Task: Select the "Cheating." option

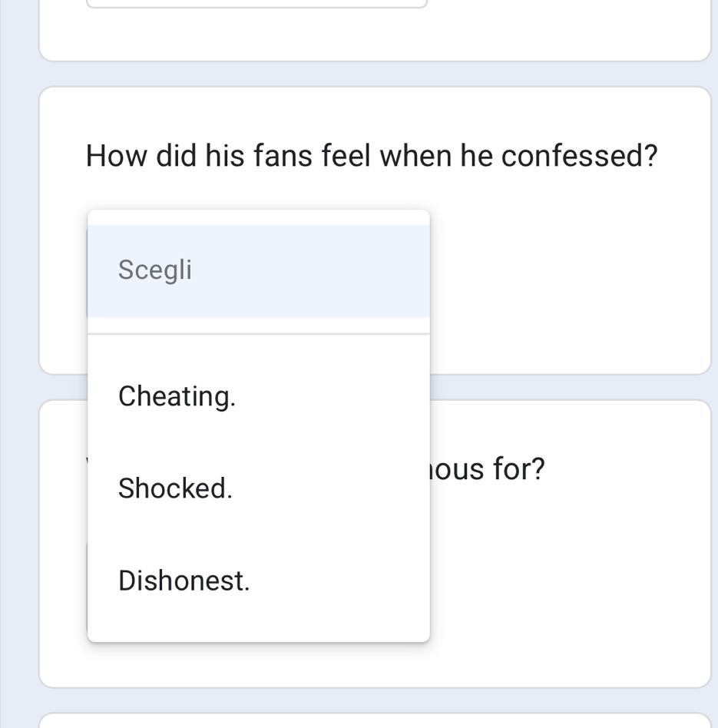Action: tap(177, 396)
